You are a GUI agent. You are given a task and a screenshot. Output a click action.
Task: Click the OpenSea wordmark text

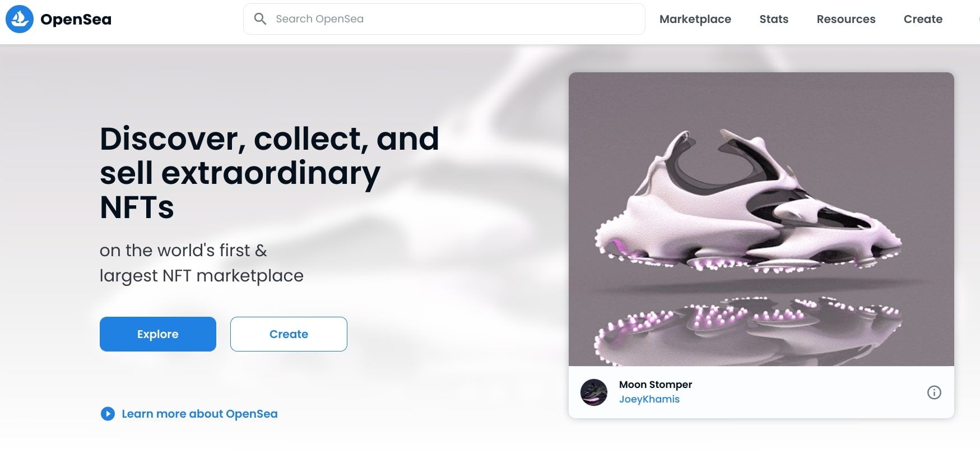76,20
